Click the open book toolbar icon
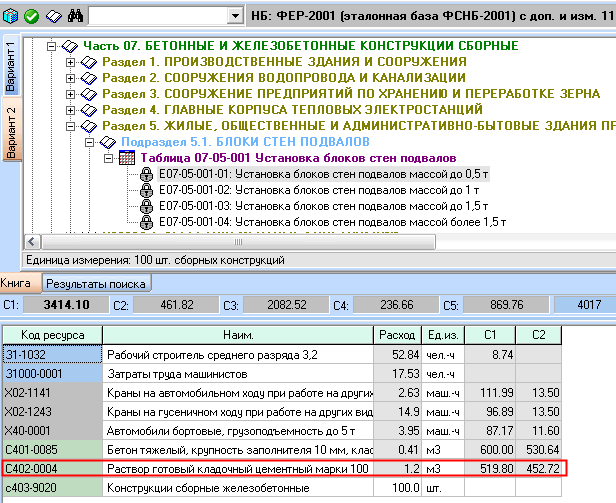Screen dimensions: 616x503 tap(55, 17)
